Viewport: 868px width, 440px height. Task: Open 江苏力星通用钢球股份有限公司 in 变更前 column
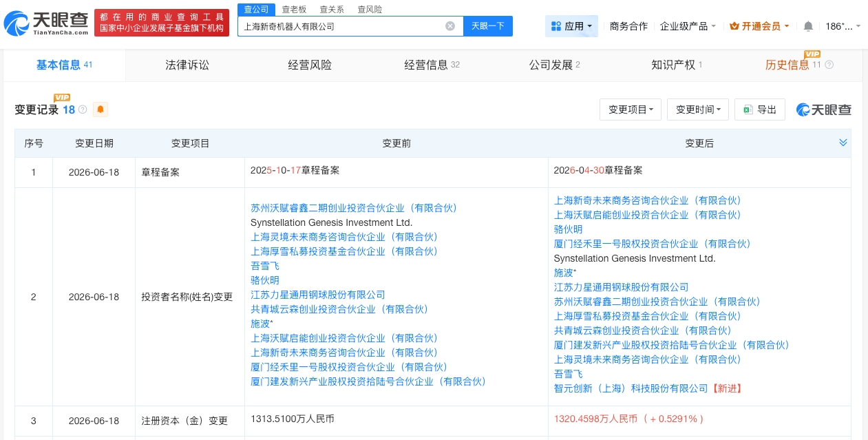click(318, 295)
